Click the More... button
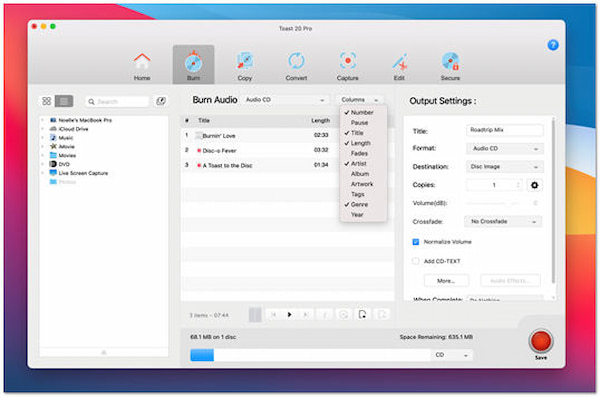Viewport: 600px width, 397px height. point(446,281)
